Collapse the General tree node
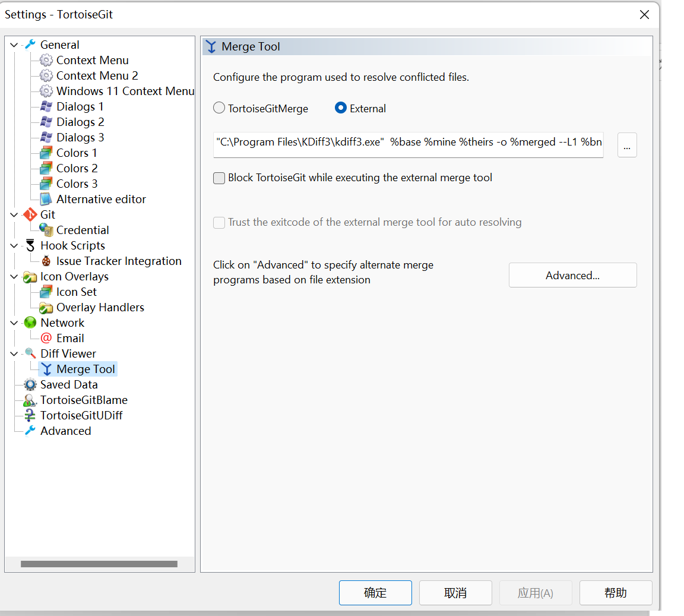Viewport: 684px width, 616px height. 14,45
